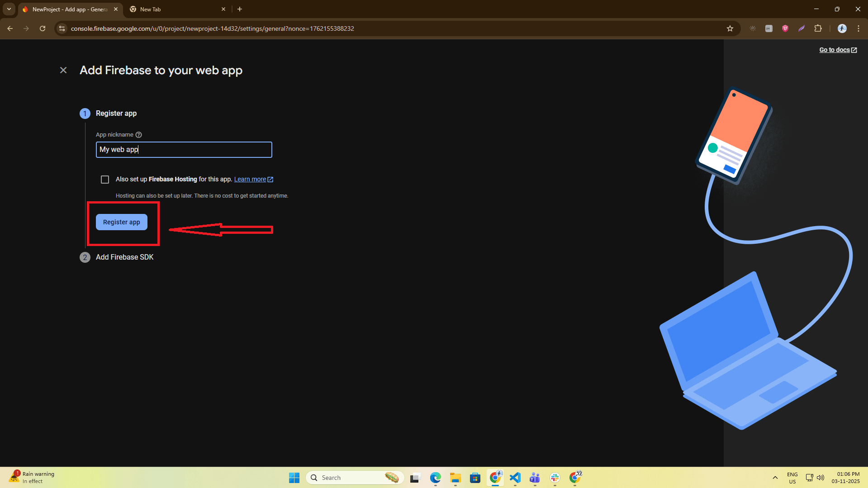Open the Windows Start menu

[x=294, y=478]
